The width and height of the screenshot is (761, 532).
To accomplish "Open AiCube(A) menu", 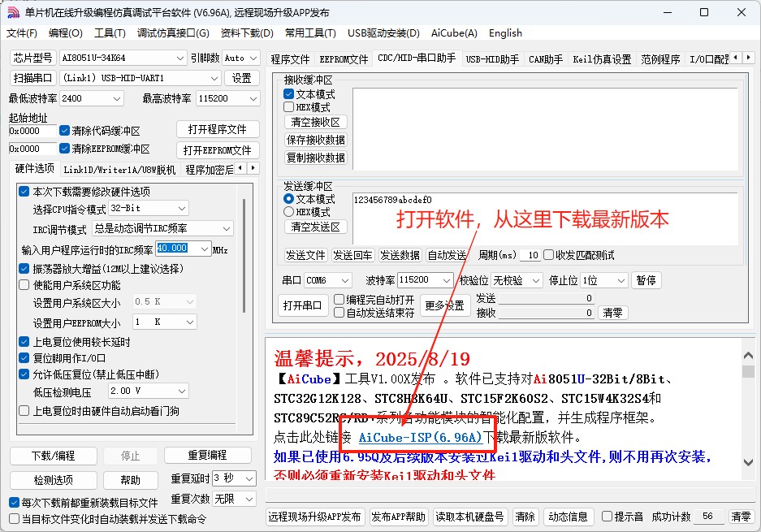I will tap(454, 33).
